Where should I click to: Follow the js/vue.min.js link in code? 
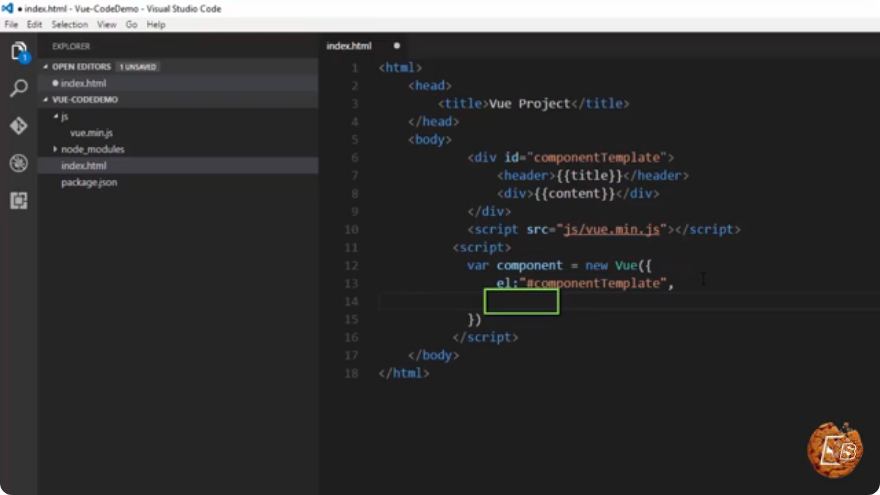click(x=611, y=230)
